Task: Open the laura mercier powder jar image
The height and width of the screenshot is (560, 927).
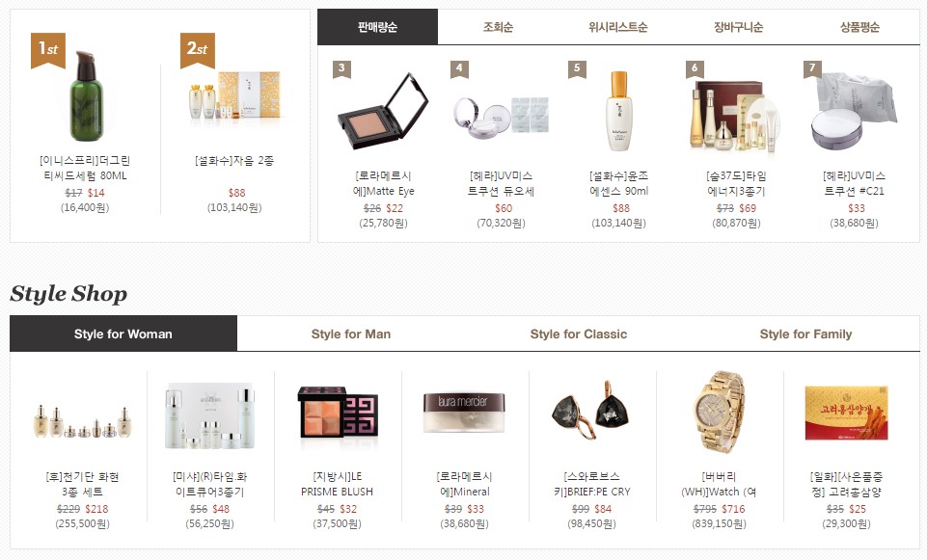Action: [464, 413]
